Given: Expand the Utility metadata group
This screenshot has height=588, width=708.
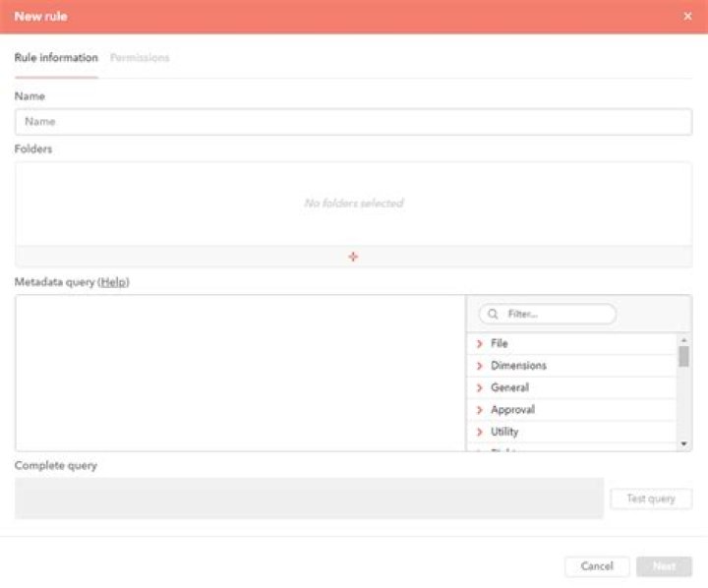Looking at the screenshot, I should tap(480, 433).
